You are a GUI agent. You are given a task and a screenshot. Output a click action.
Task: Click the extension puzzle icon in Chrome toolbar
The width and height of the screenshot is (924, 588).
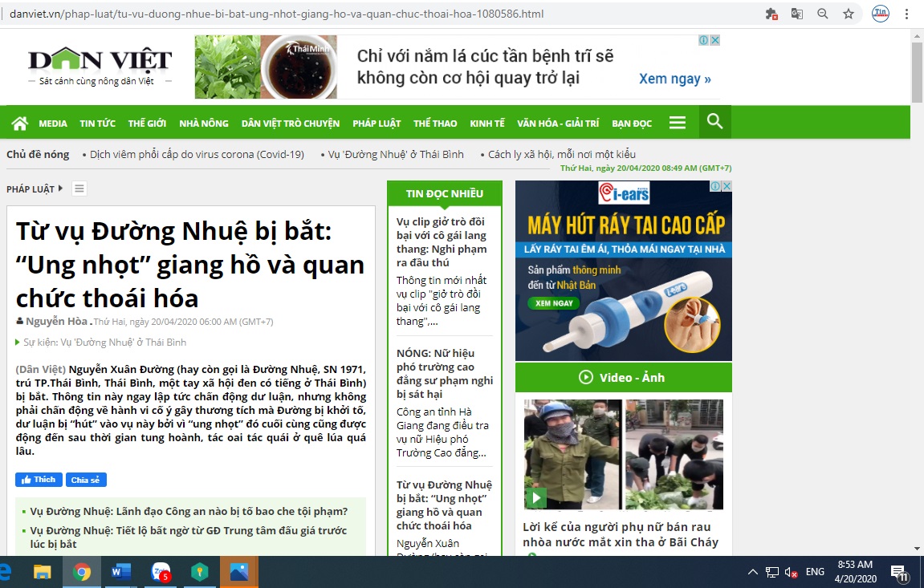point(771,14)
